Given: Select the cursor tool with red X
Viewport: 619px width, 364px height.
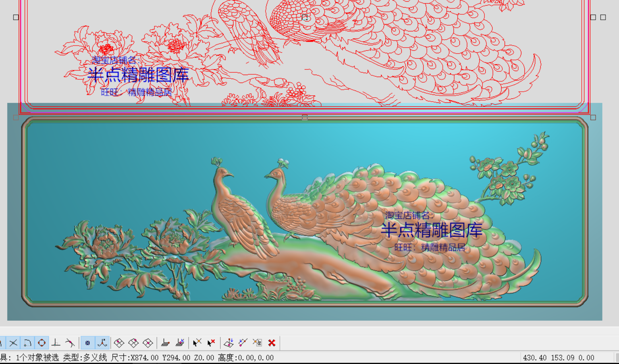Looking at the screenshot, I should (211, 343).
